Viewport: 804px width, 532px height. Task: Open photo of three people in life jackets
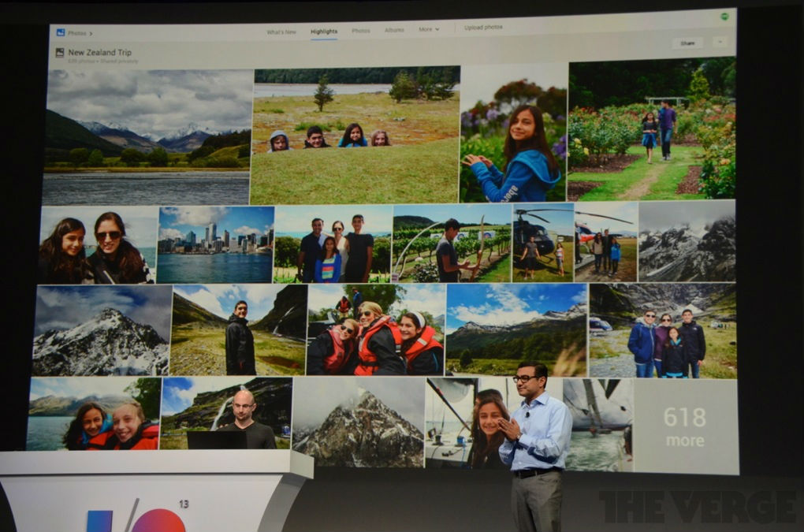coord(375,329)
